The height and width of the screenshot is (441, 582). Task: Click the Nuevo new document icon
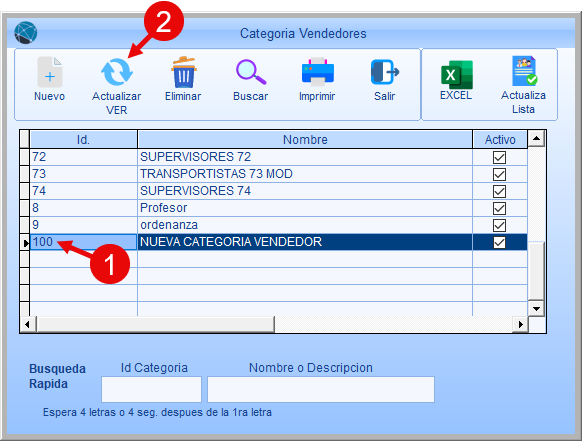click(x=50, y=72)
